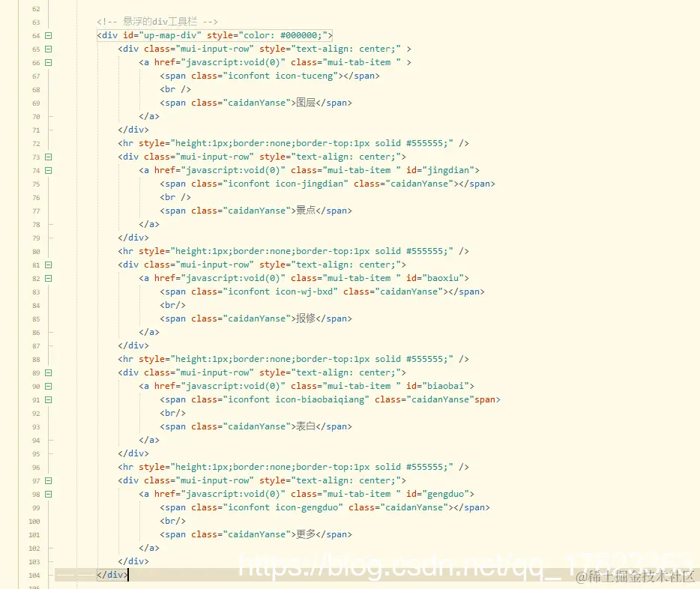Click the closing </a> tag on line 102

[149, 548]
